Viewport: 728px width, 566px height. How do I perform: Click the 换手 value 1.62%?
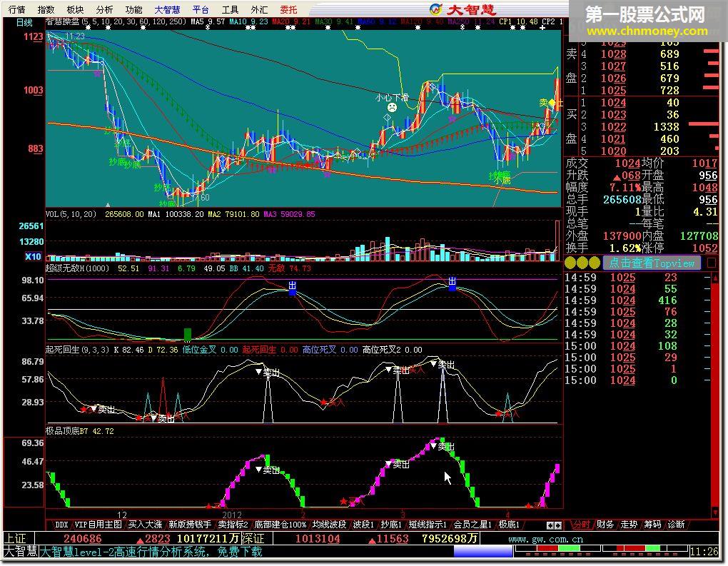pos(625,248)
